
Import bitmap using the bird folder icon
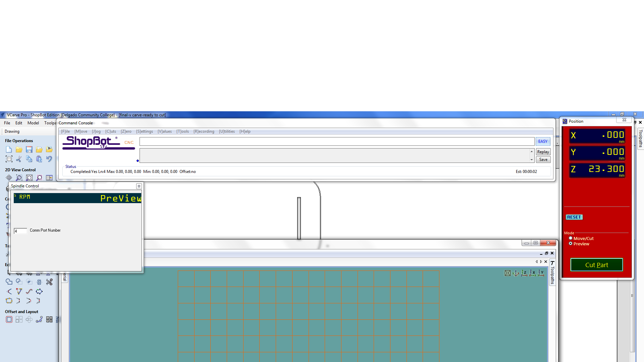click(49, 149)
